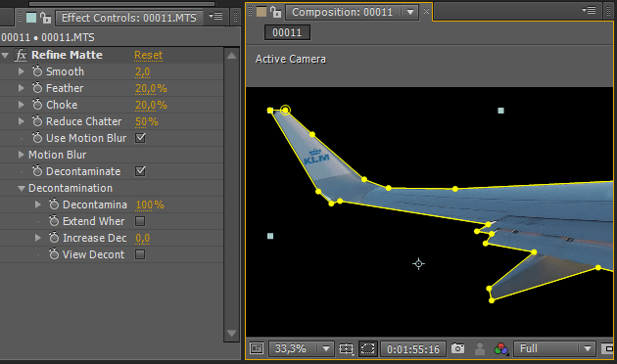Click the Feather property stopwatch icon
Image resolution: width=617 pixels, height=364 pixels.
click(x=37, y=88)
